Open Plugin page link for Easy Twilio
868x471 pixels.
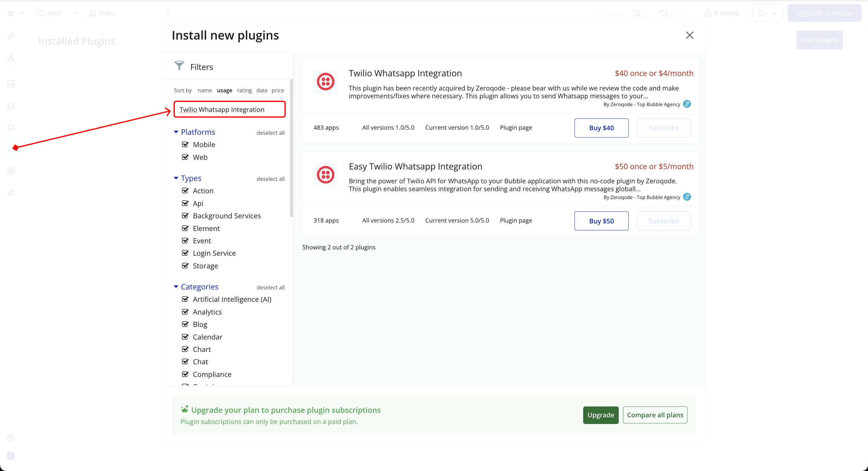pos(516,220)
